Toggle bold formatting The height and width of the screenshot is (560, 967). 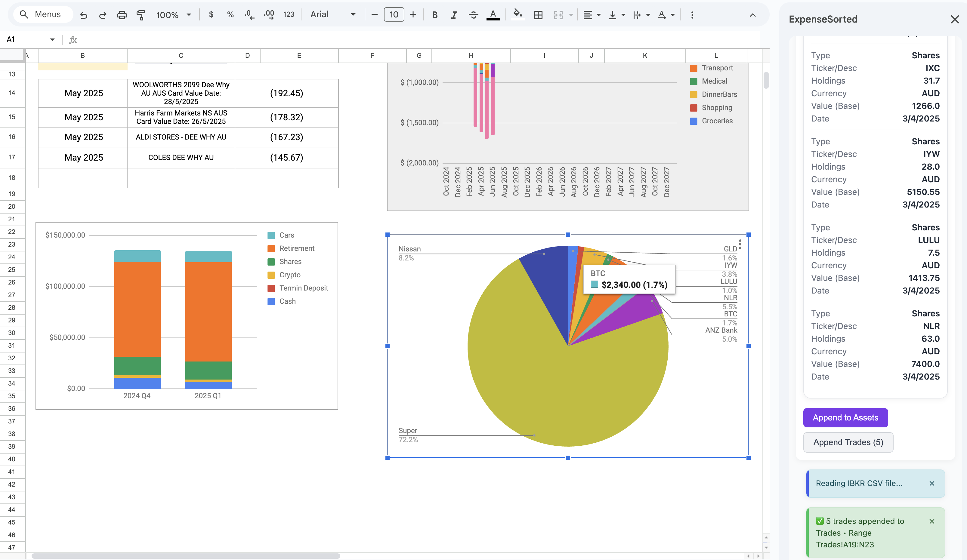click(x=435, y=14)
